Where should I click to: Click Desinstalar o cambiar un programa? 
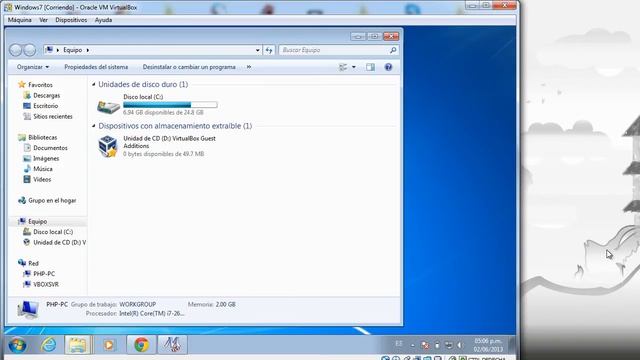(x=189, y=67)
